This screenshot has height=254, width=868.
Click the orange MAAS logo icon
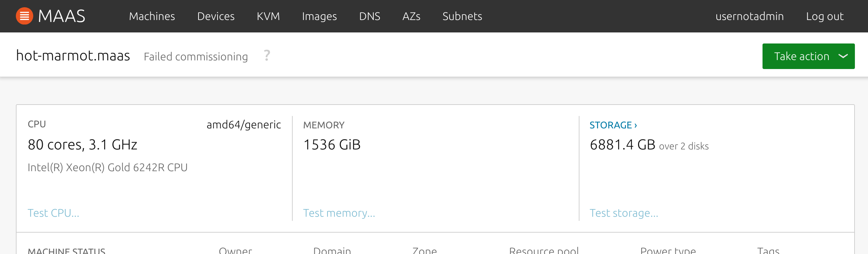pos(24,16)
